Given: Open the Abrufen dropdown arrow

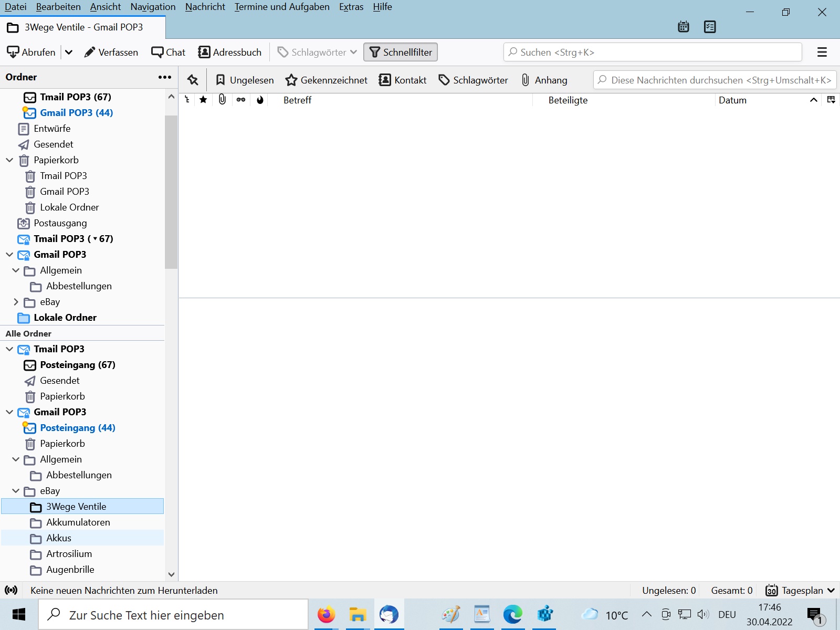Looking at the screenshot, I should (x=69, y=52).
